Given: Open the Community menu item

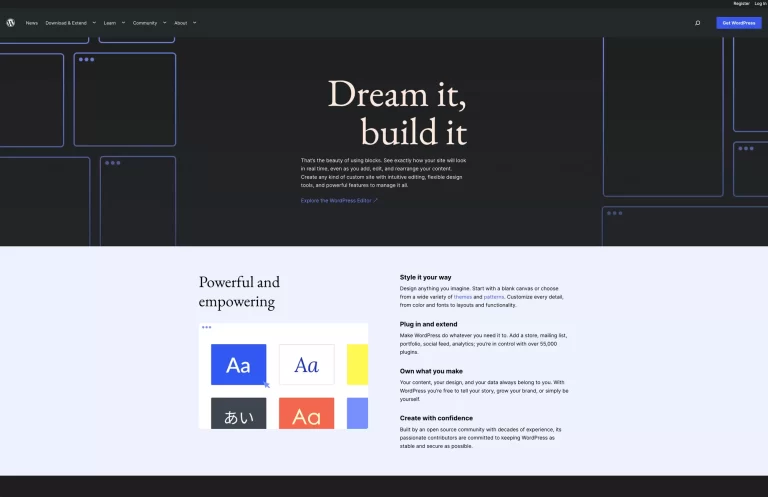Looking at the screenshot, I should coord(145,23).
